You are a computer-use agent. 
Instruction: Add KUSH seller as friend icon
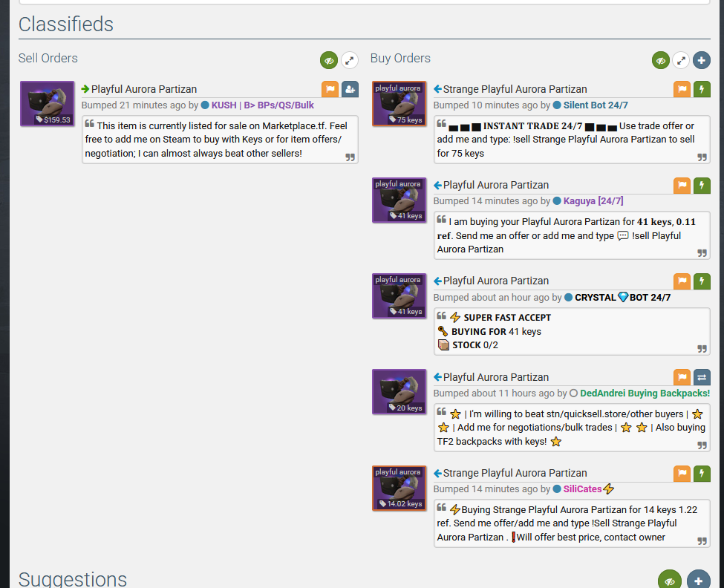click(350, 89)
